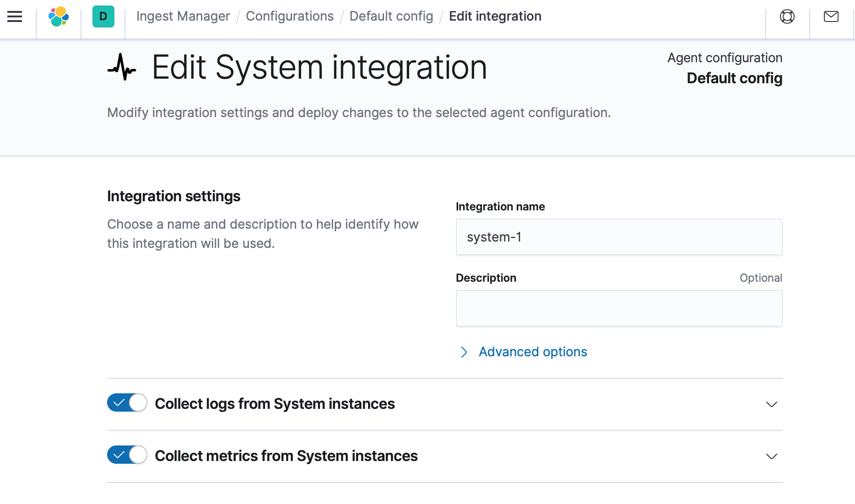Select the Configurations breadcrumb
Image resolution: width=855 pixels, height=504 pixels.
289,16
